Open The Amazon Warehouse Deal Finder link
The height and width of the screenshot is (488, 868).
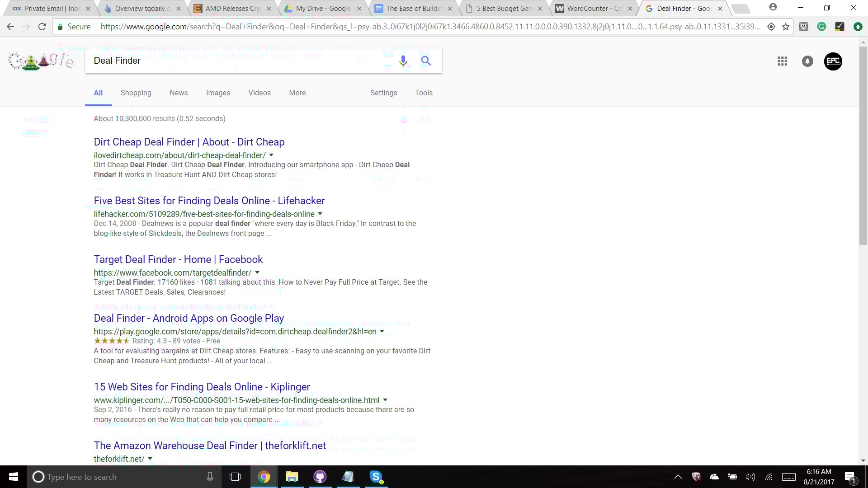pos(210,446)
